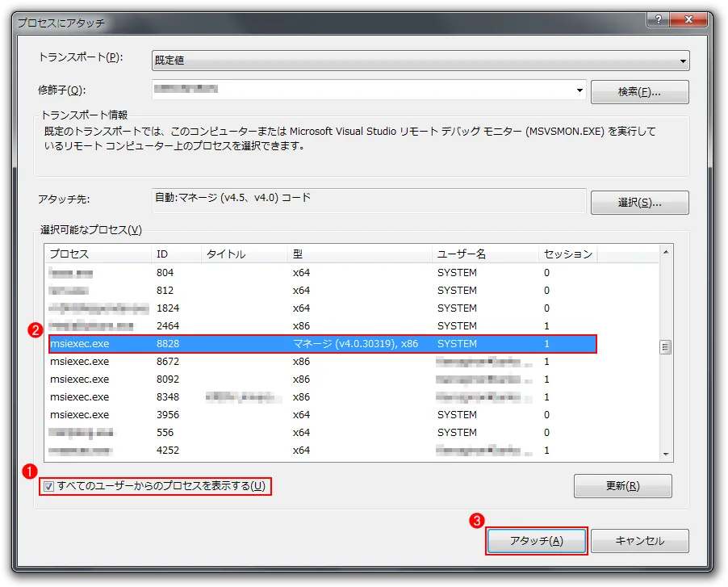
Task: Sort by the セッション column header
Action: click(568, 254)
